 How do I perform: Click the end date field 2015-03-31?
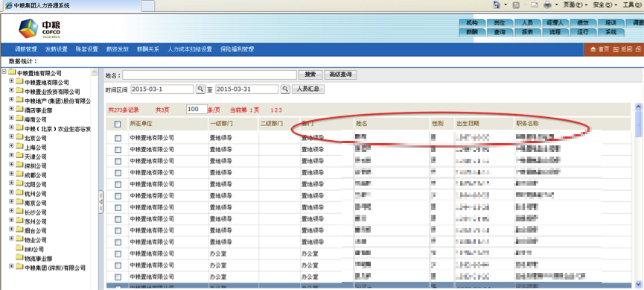point(247,89)
